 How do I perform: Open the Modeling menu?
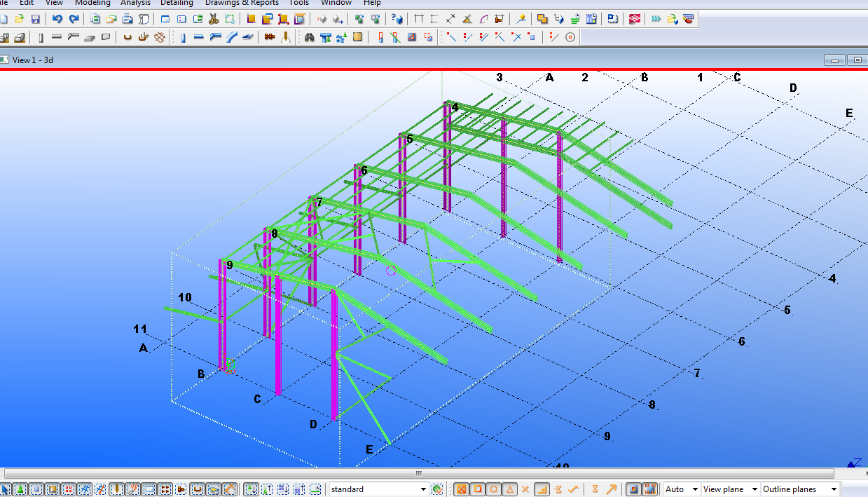[x=92, y=3]
